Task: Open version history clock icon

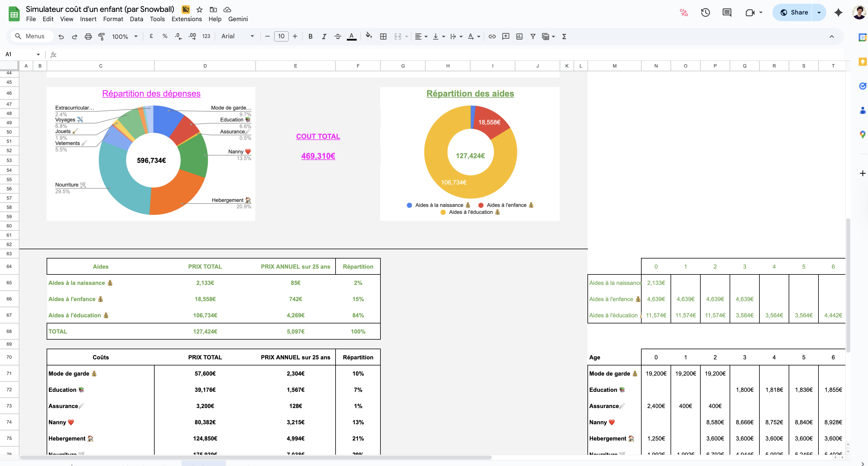Action: (705, 12)
